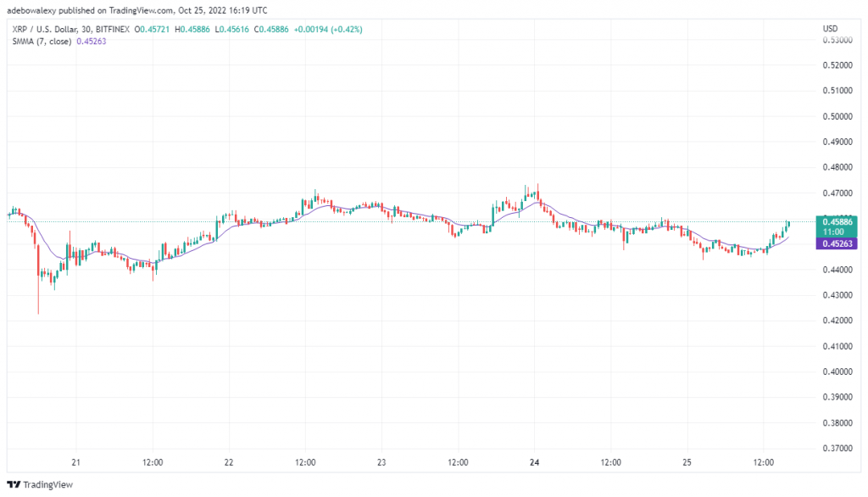Click the date label 25 on time axis
This screenshot has height=497, width=868.
coord(687,462)
